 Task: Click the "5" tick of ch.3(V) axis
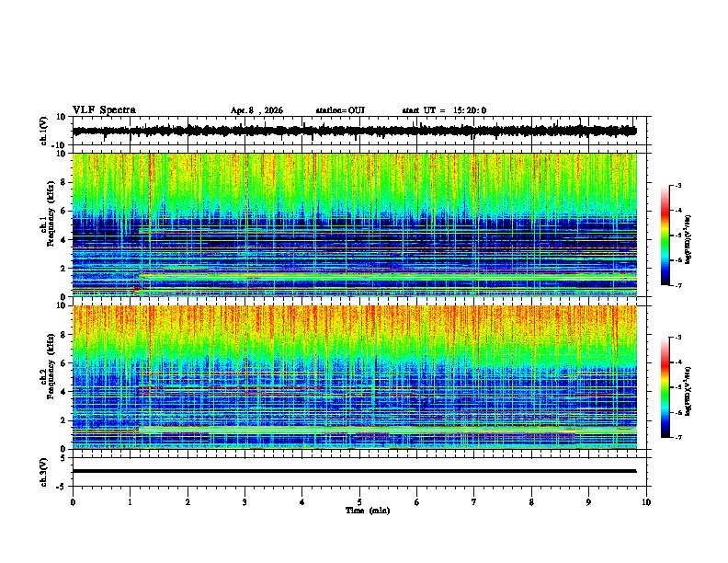coord(63,457)
